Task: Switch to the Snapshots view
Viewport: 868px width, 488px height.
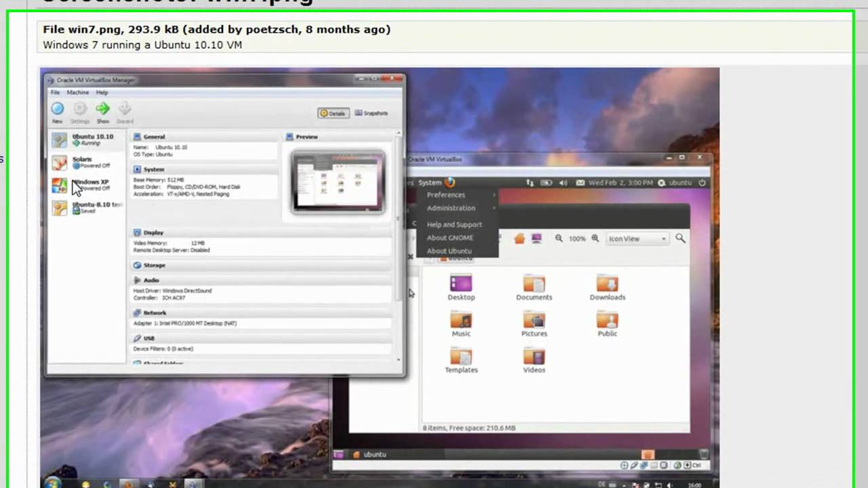Action: click(372, 113)
